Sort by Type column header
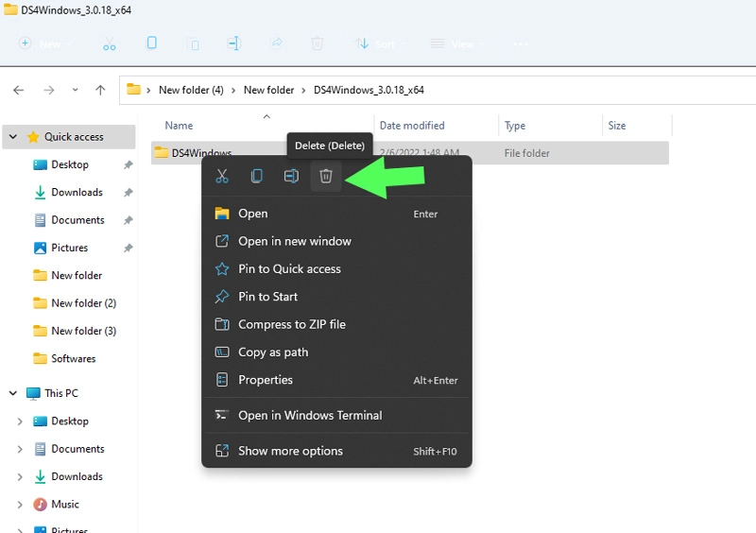This screenshot has height=533, width=756. 515,126
